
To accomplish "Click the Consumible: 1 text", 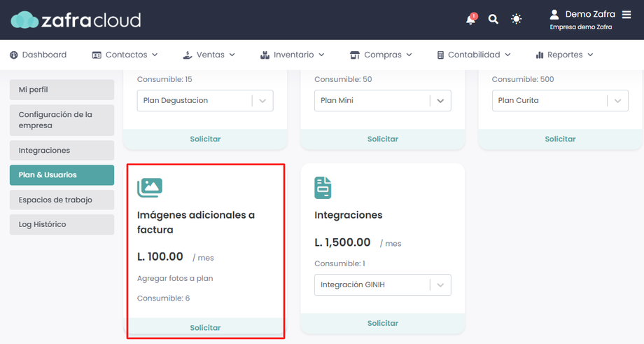I will [x=339, y=263].
